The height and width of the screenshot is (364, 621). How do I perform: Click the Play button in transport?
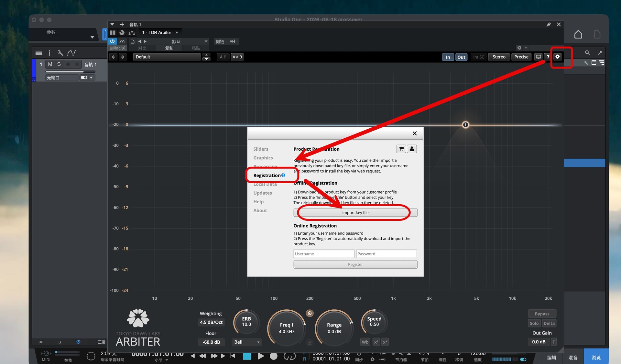pos(261,356)
